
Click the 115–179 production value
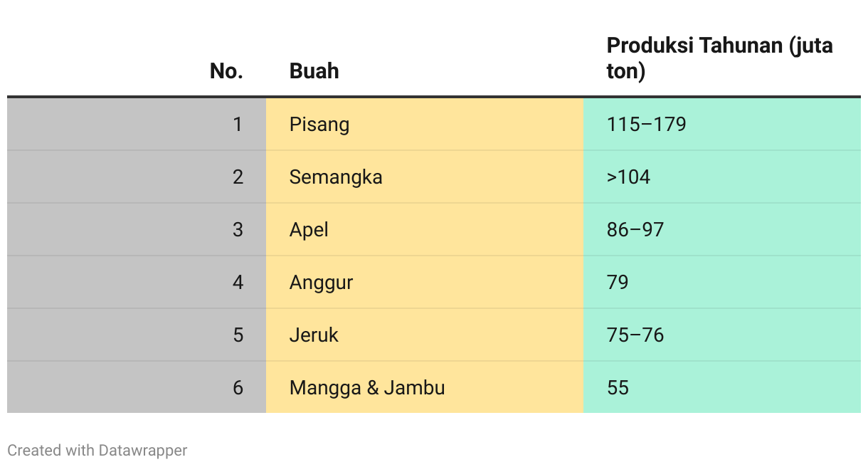(x=647, y=125)
